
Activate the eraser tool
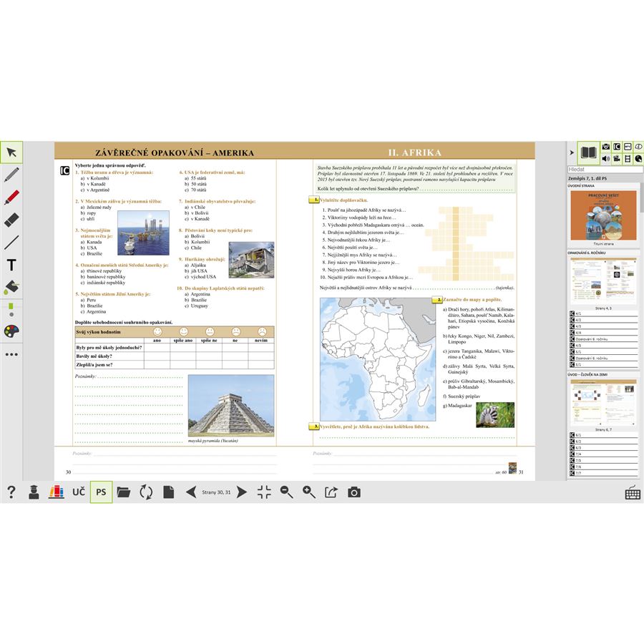(x=11, y=220)
